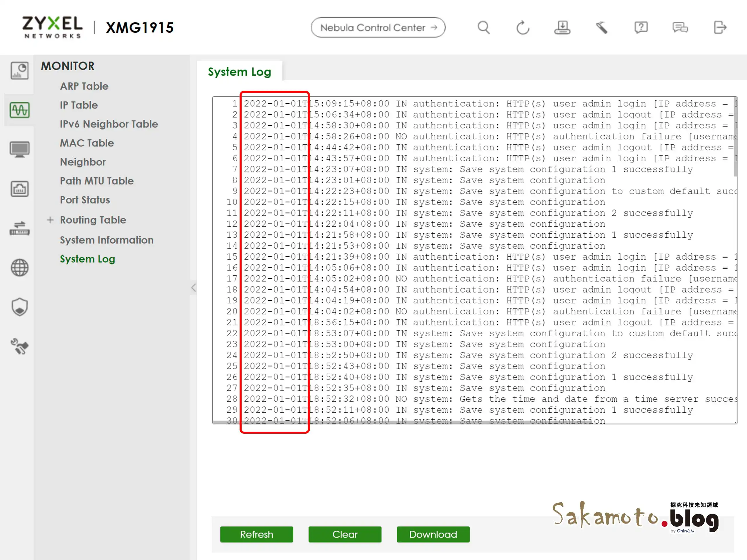Open the help question mark icon
The image size is (747, 560).
(x=640, y=28)
